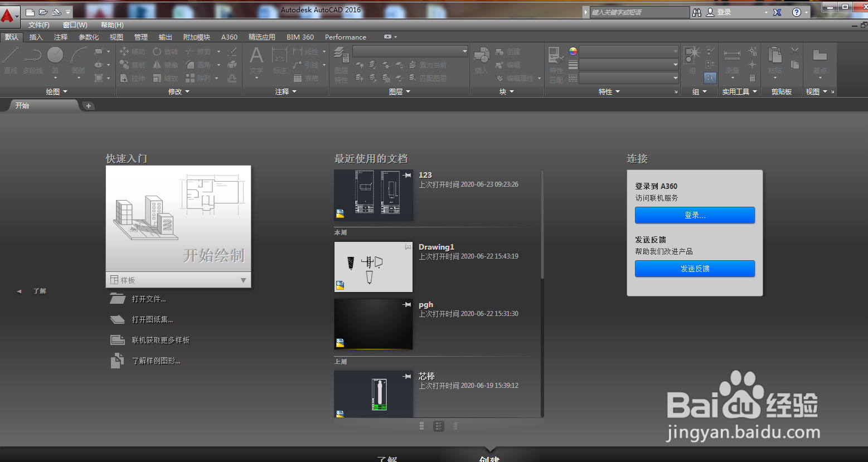Click the help question mark icon

tap(797, 12)
